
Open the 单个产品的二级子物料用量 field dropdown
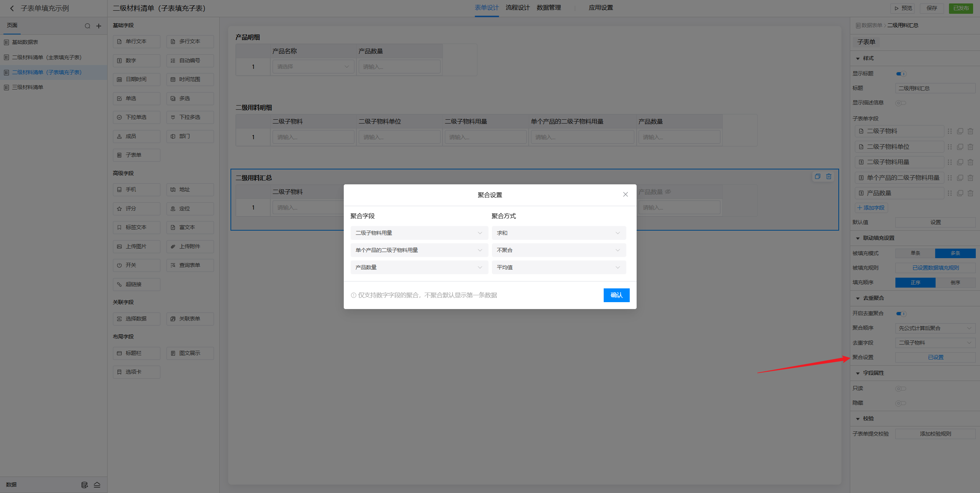tap(419, 250)
